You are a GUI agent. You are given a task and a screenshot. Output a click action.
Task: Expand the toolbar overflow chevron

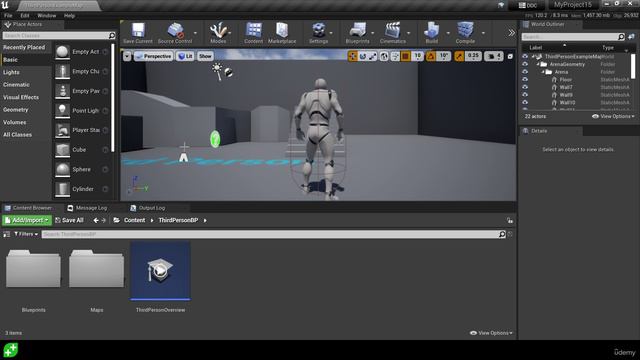tap(511, 33)
